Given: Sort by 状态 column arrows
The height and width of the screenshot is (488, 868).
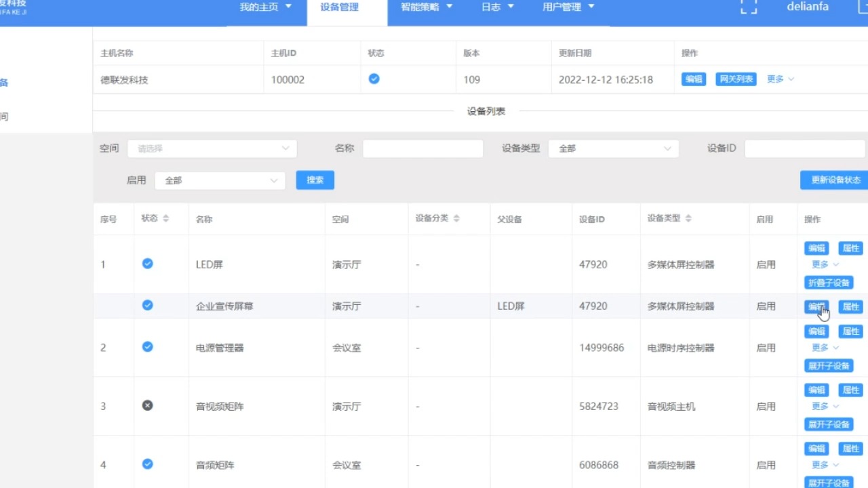Looking at the screenshot, I should point(165,218).
